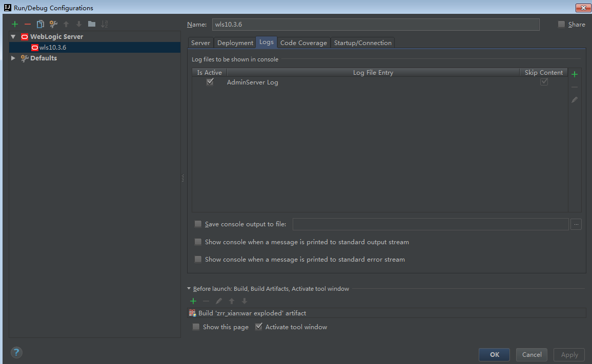Confirm with the OK button
The height and width of the screenshot is (364, 592).
(494, 355)
